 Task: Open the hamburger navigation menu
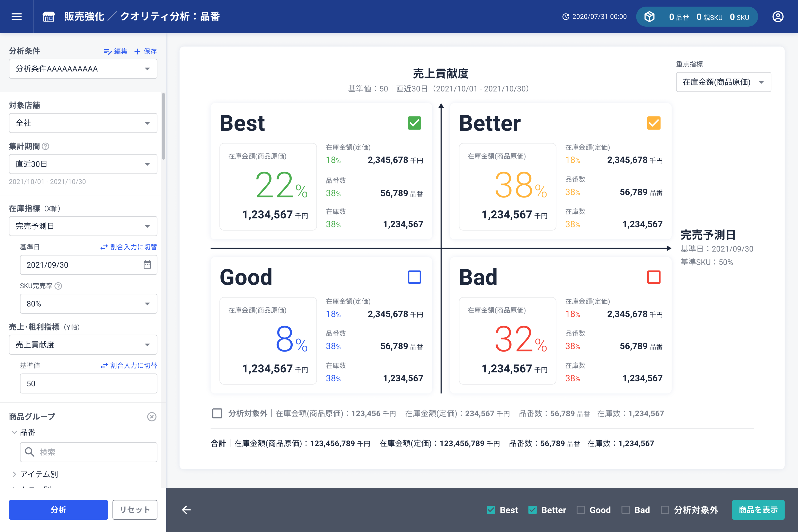click(16, 17)
